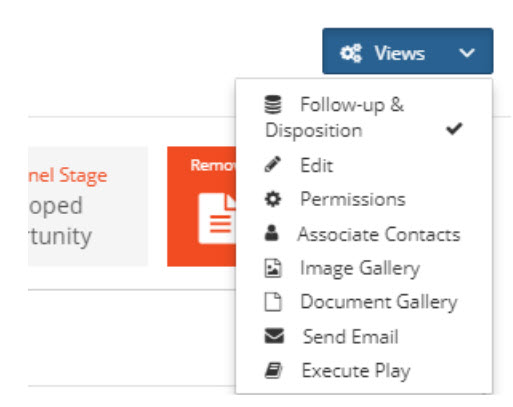
Task: Choose Edit from the Views menu
Action: coord(364,165)
